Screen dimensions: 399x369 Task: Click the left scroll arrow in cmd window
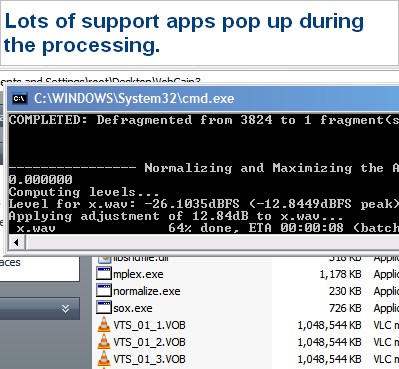point(16,243)
